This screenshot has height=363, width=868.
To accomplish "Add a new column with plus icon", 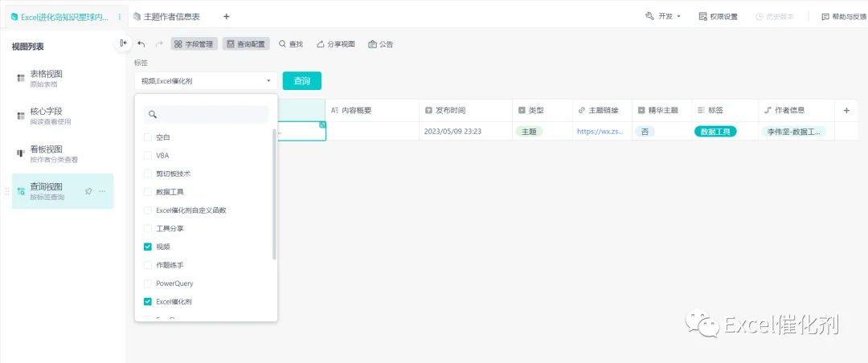I will (845, 111).
